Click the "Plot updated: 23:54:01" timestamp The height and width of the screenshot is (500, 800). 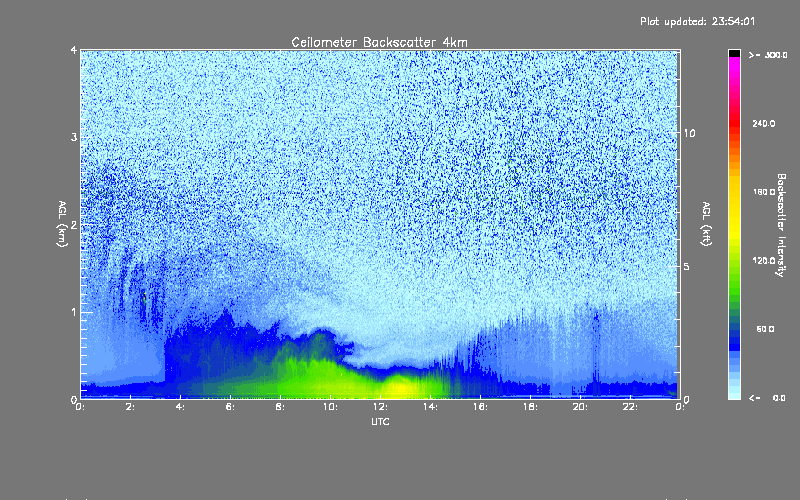pyautogui.click(x=697, y=21)
